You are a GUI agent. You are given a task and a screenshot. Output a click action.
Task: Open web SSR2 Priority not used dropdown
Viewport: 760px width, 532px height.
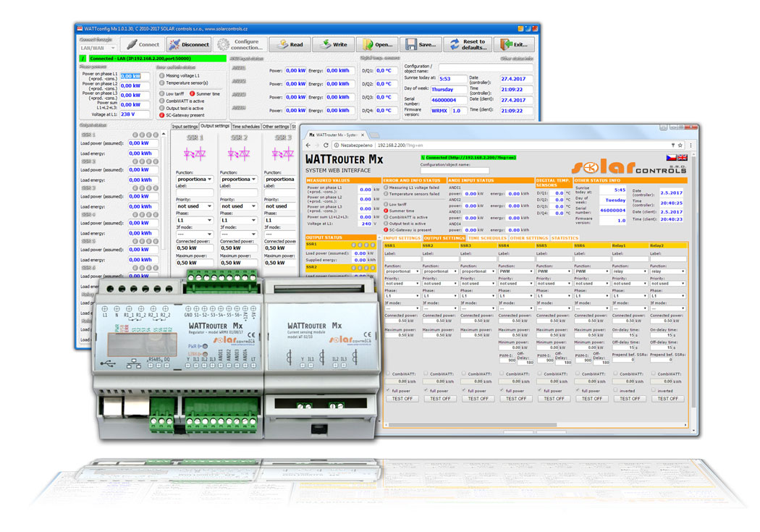439,284
